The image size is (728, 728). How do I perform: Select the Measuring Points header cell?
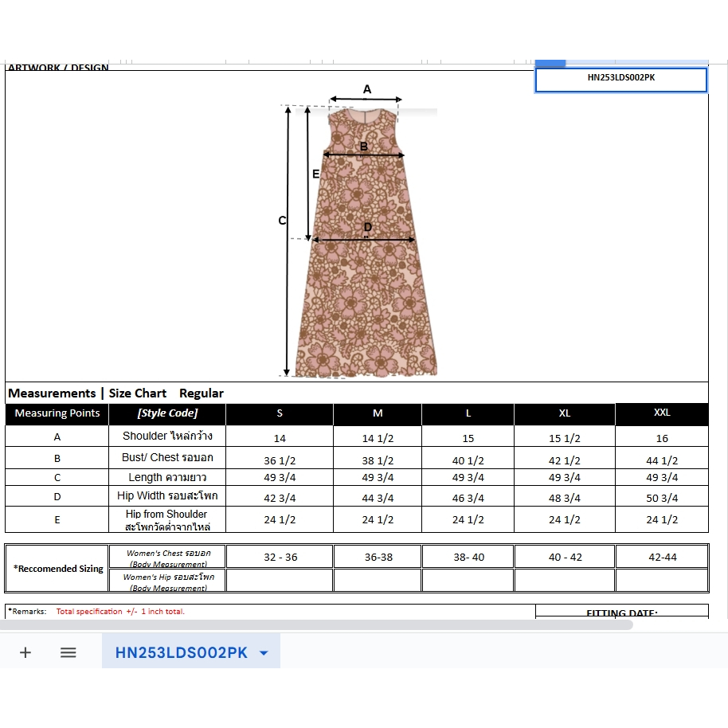pyautogui.click(x=57, y=413)
